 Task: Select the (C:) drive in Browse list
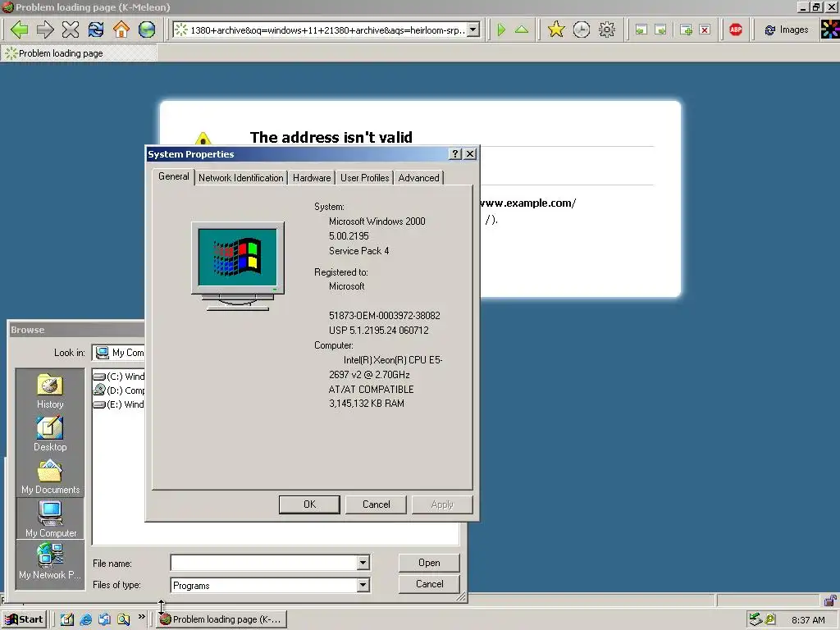pos(119,376)
